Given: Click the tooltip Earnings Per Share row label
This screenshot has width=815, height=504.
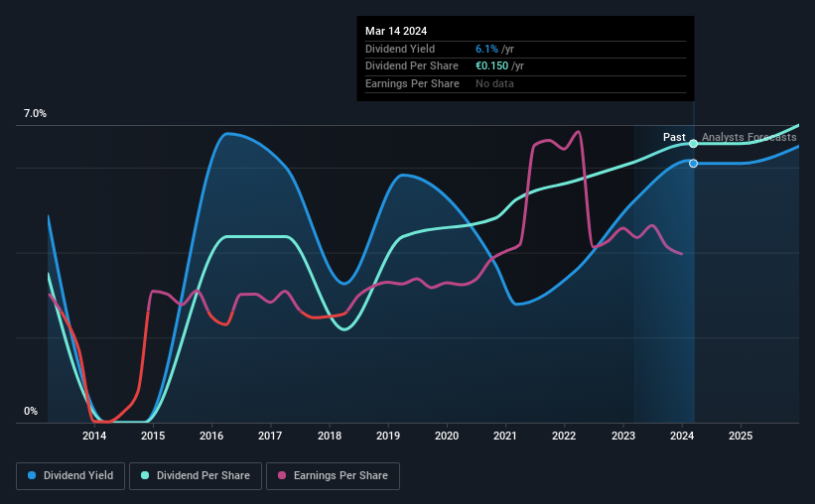Looking at the screenshot, I should [x=412, y=83].
